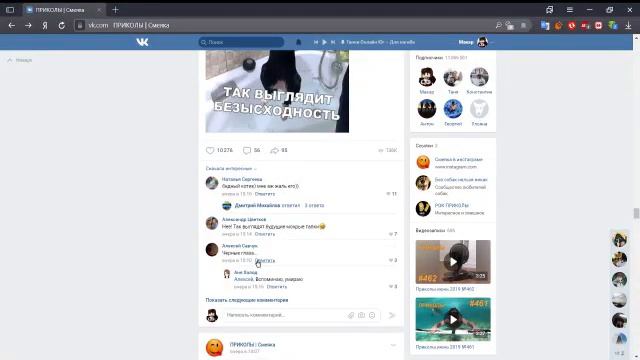Toggle the browser side panel icon

coord(10,10)
